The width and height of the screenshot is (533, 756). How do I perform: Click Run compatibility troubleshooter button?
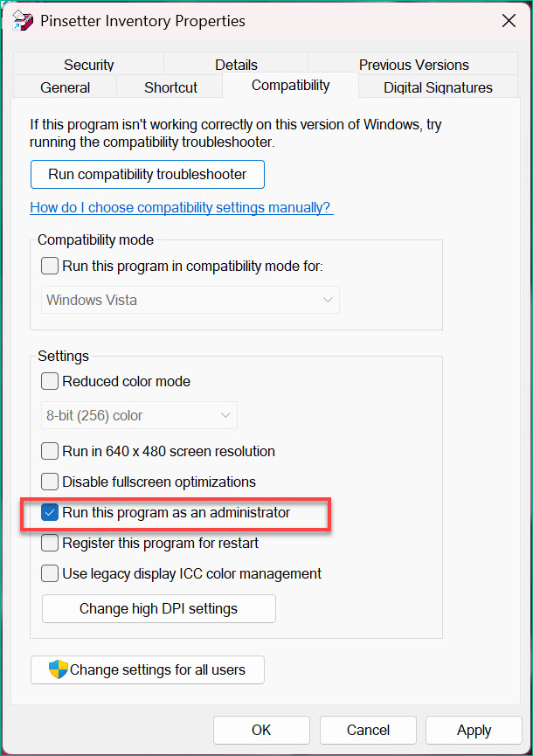pos(147,175)
